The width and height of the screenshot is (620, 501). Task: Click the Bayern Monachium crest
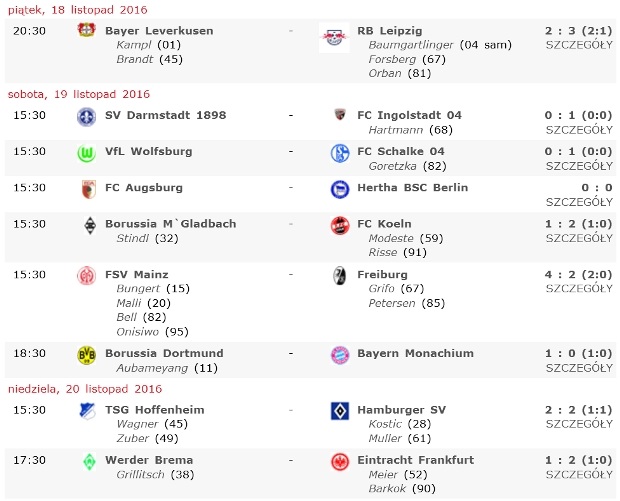[x=339, y=354]
